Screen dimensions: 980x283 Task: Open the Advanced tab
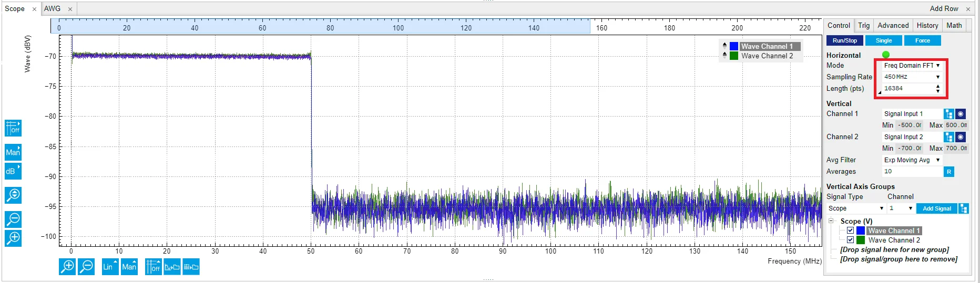(x=893, y=25)
